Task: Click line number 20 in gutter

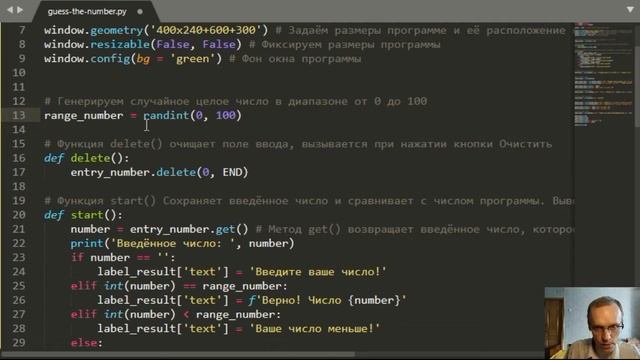Action: click(x=19, y=215)
